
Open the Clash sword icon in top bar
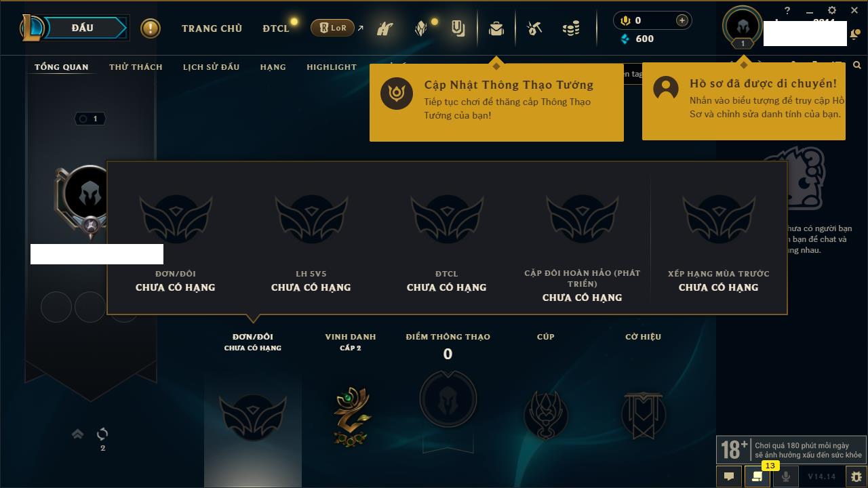point(385,28)
